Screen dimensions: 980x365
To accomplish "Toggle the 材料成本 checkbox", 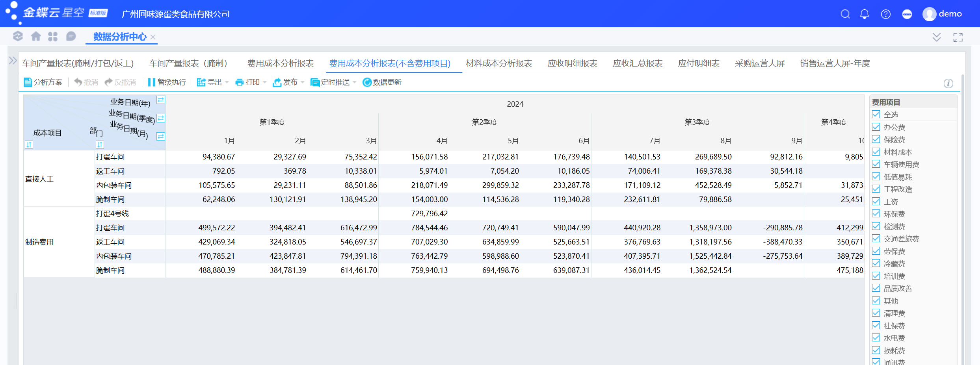I will click(876, 152).
